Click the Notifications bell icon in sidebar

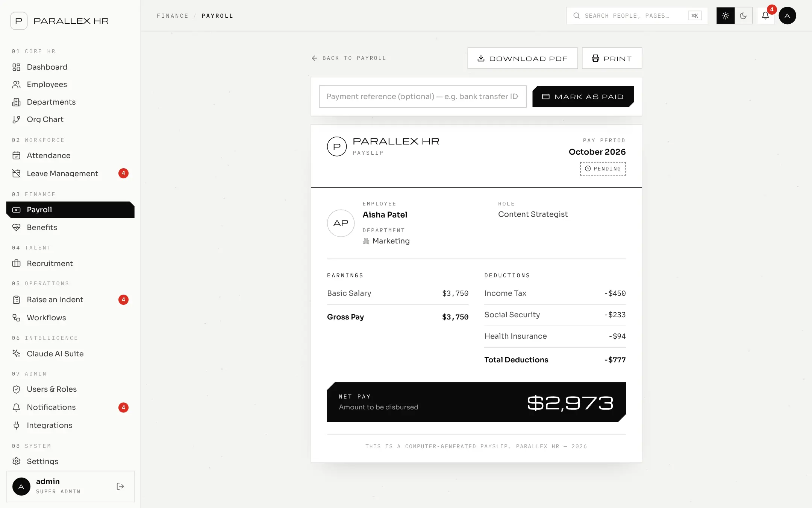click(16, 407)
